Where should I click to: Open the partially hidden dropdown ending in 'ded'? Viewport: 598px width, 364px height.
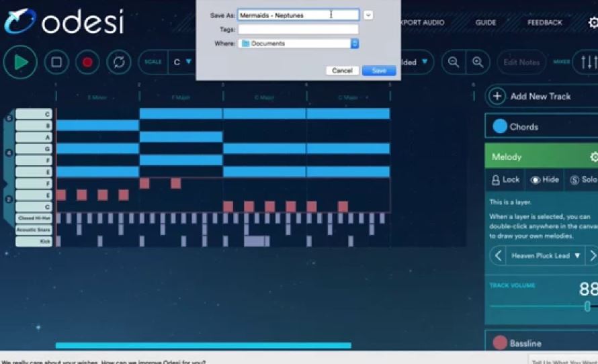click(416, 62)
